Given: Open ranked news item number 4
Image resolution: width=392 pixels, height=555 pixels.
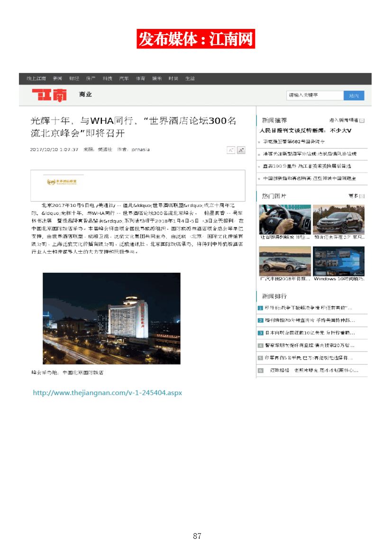Looking at the screenshot, I should [310, 345].
